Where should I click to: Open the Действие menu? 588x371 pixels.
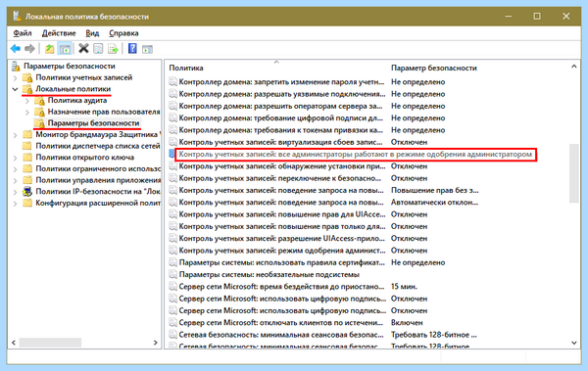[59, 33]
